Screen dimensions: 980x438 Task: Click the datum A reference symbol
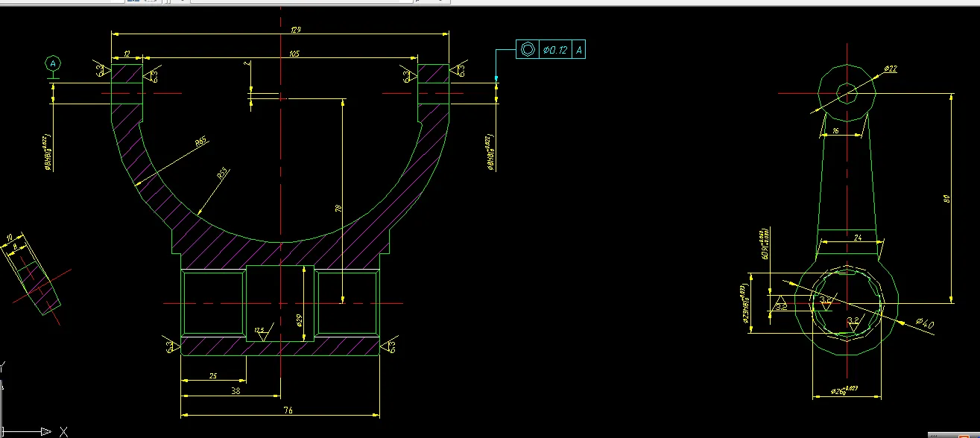[x=52, y=63]
